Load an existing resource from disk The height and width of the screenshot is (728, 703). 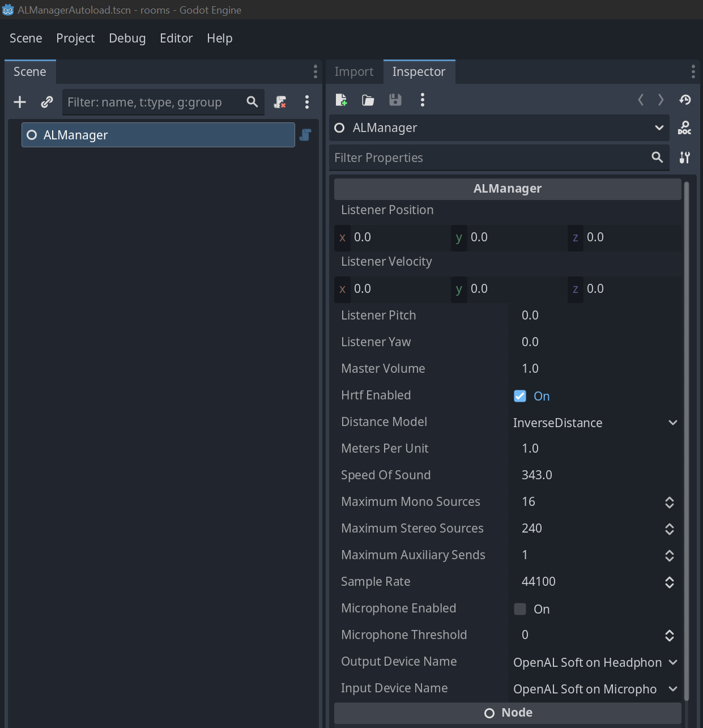pos(368,100)
